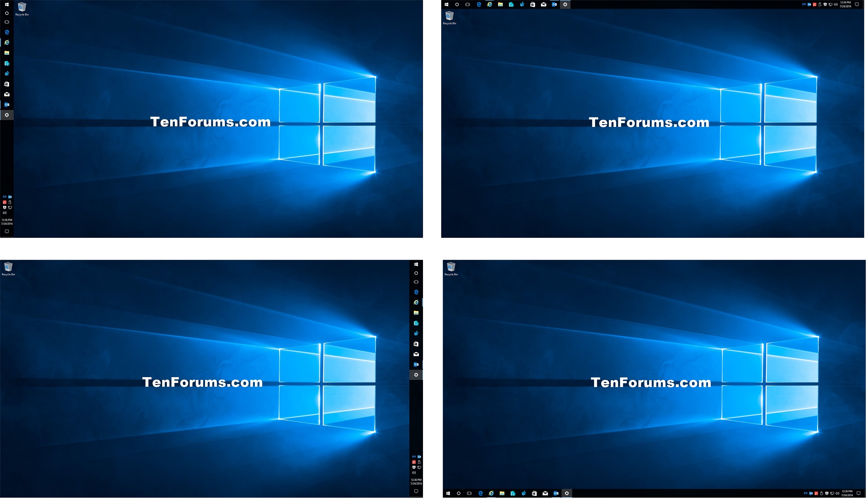The width and height of the screenshot is (868, 501).
Task: Open Store shopping bag on right-side taskbar
Action: 416,344
